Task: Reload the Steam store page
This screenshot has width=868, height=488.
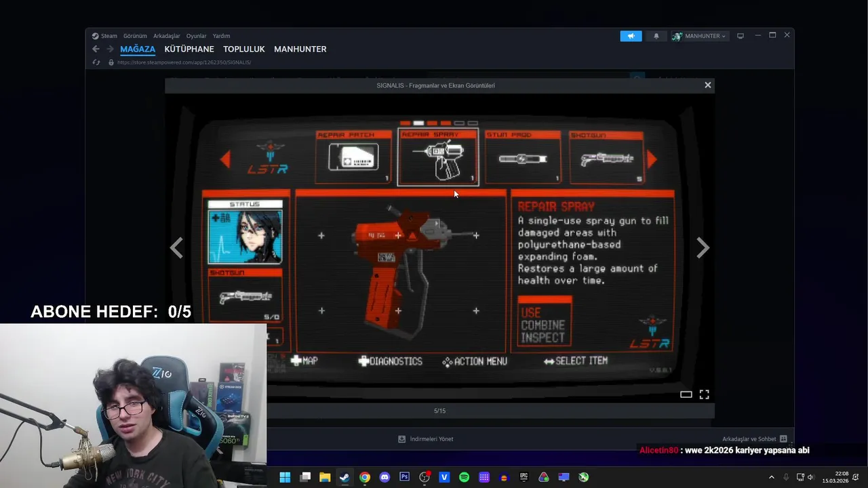Action: point(96,62)
